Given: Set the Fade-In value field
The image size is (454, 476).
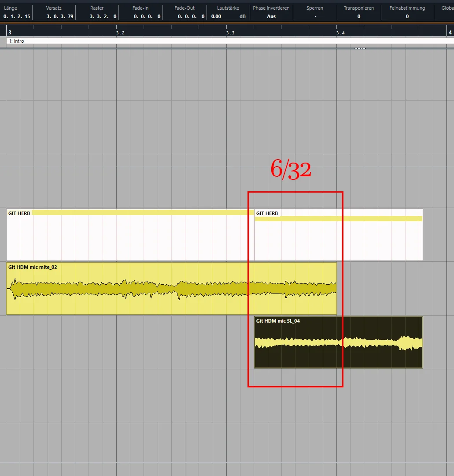Looking at the screenshot, I should pyautogui.click(x=147, y=16).
